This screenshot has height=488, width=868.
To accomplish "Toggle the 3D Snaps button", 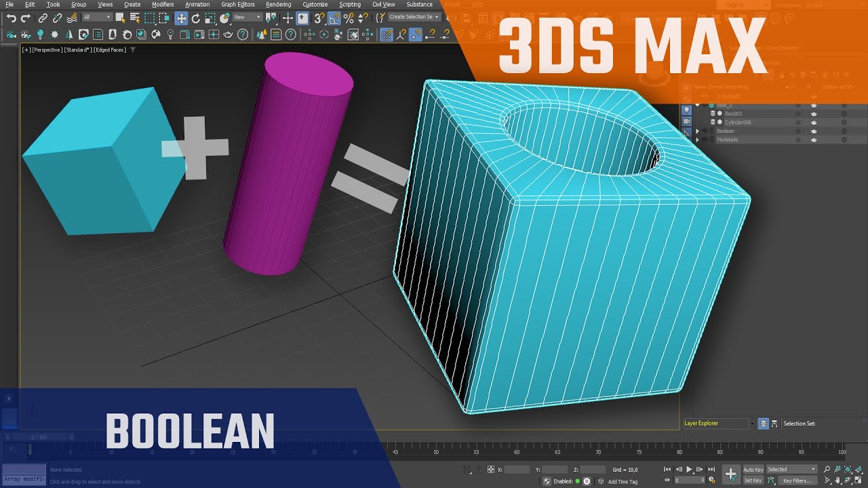I will [319, 18].
